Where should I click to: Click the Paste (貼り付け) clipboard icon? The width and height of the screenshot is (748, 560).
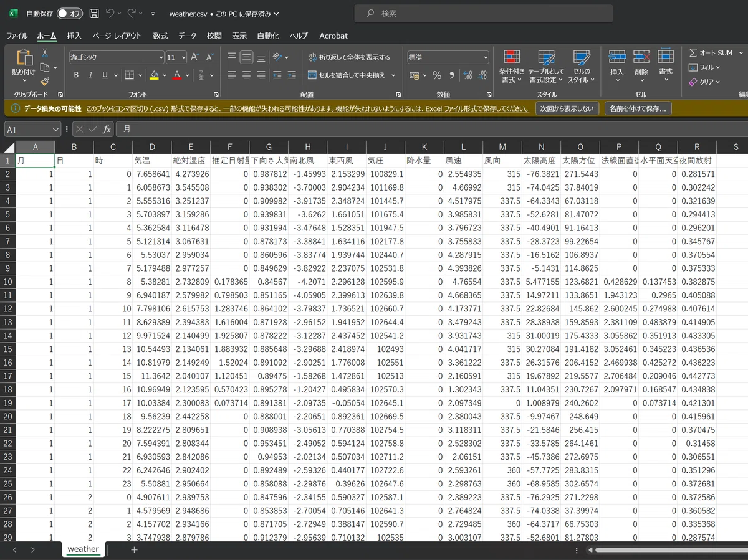tap(24, 57)
